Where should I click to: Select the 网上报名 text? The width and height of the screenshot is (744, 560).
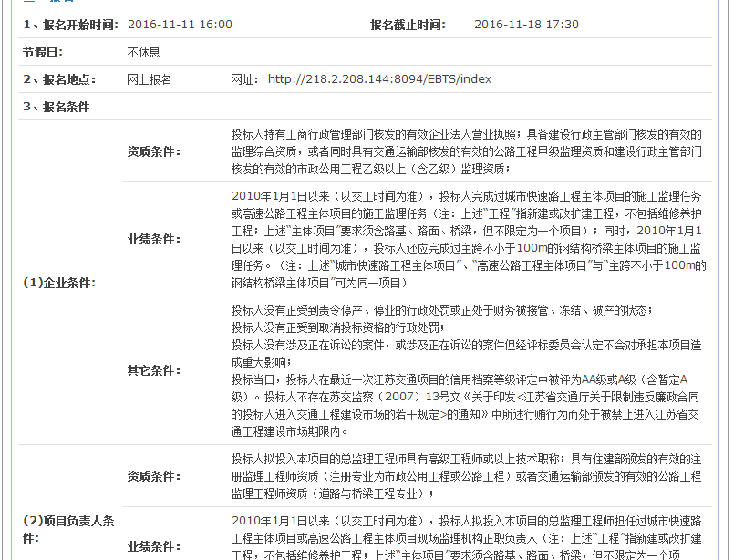[149, 79]
